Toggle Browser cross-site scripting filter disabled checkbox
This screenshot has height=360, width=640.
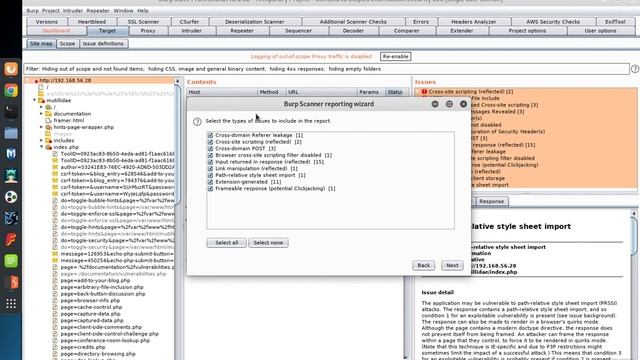pos(210,155)
